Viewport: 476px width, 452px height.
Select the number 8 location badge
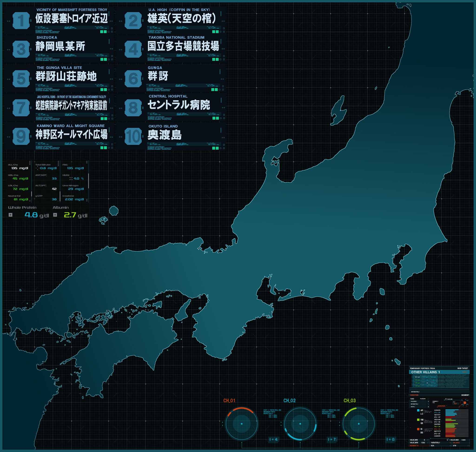pos(133,107)
